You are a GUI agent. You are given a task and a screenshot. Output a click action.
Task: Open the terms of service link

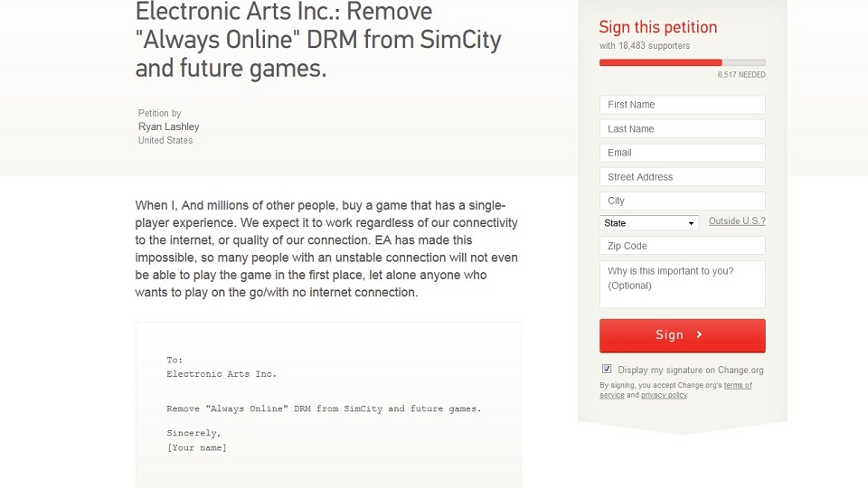tap(737, 386)
